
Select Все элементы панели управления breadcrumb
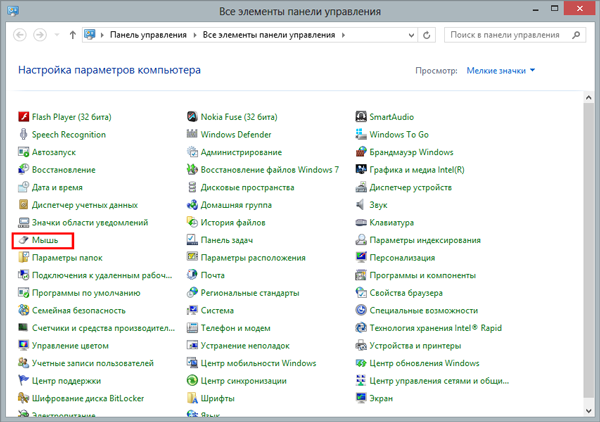268,35
